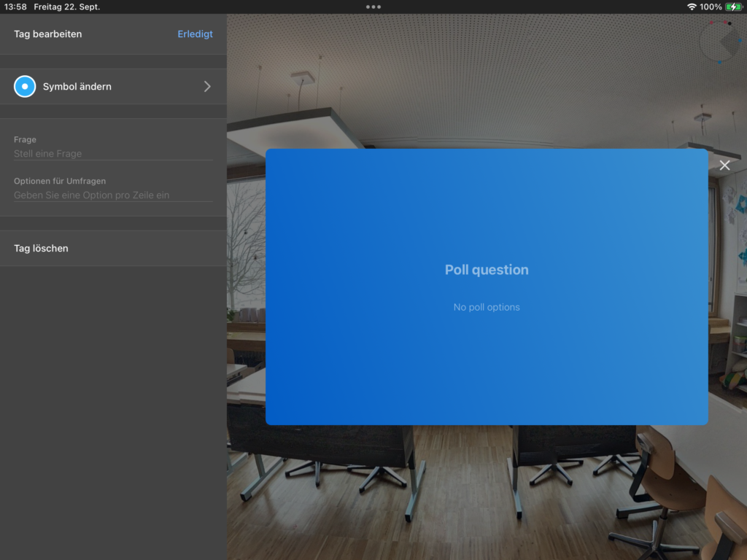Tap the 100% battery percentage text
The image size is (747, 560).
click(x=711, y=7)
